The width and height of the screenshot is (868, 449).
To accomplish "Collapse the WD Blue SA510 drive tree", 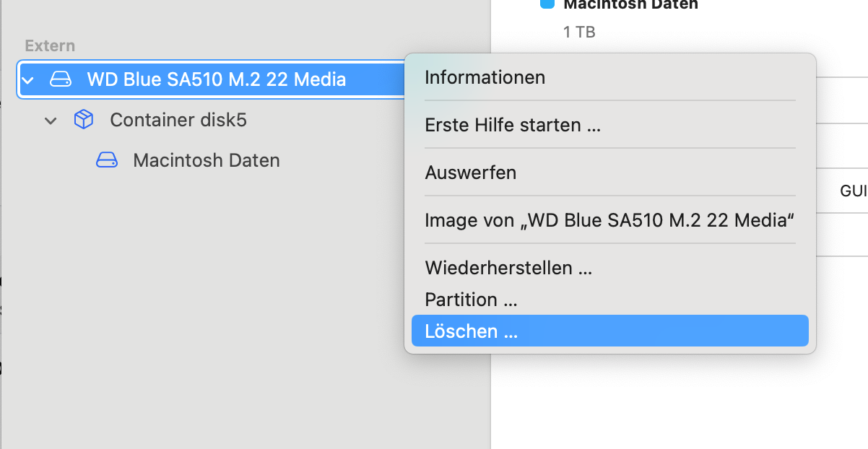I will coord(27,79).
